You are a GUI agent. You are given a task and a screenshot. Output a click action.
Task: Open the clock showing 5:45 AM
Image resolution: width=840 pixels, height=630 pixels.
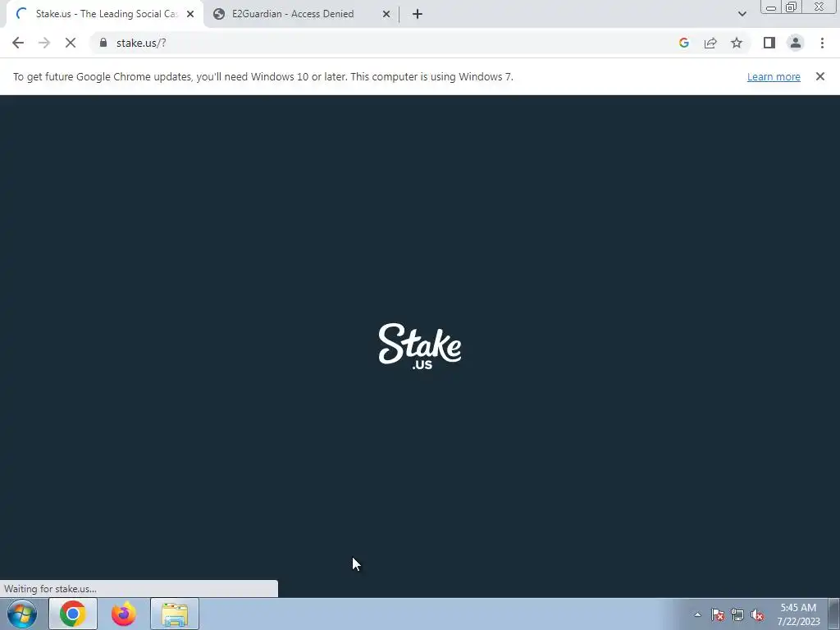point(798,614)
